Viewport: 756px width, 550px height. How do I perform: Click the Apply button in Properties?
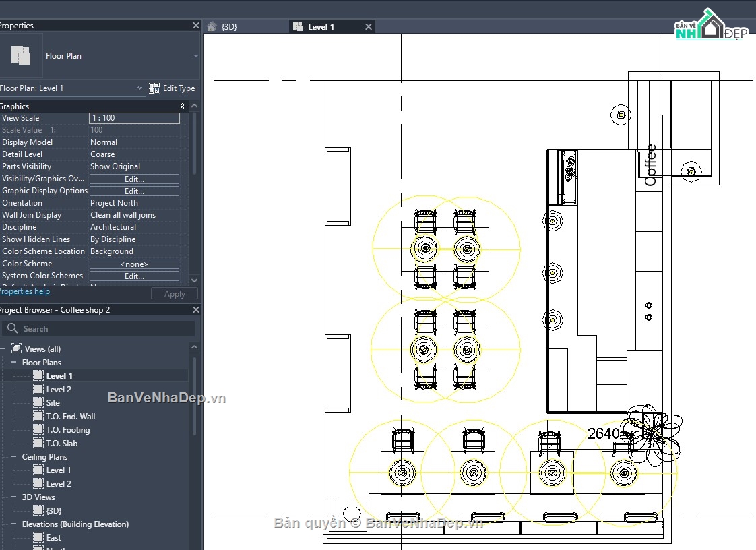174,293
